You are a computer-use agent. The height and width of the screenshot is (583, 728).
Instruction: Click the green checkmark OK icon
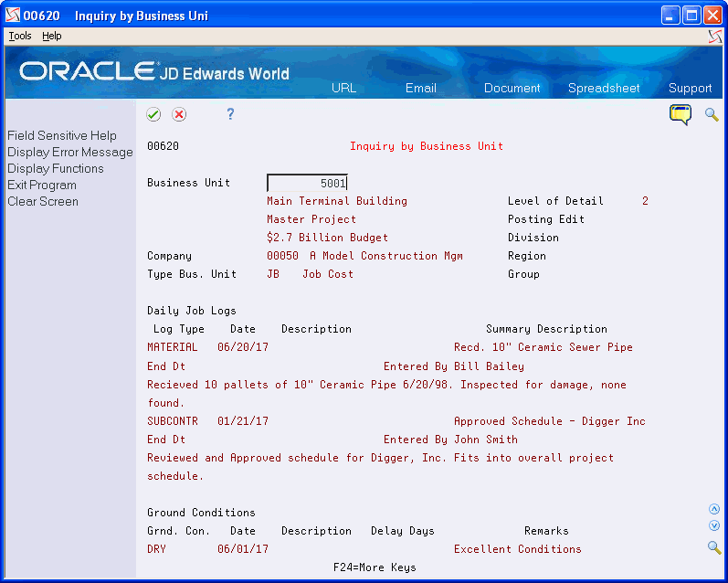point(153,114)
